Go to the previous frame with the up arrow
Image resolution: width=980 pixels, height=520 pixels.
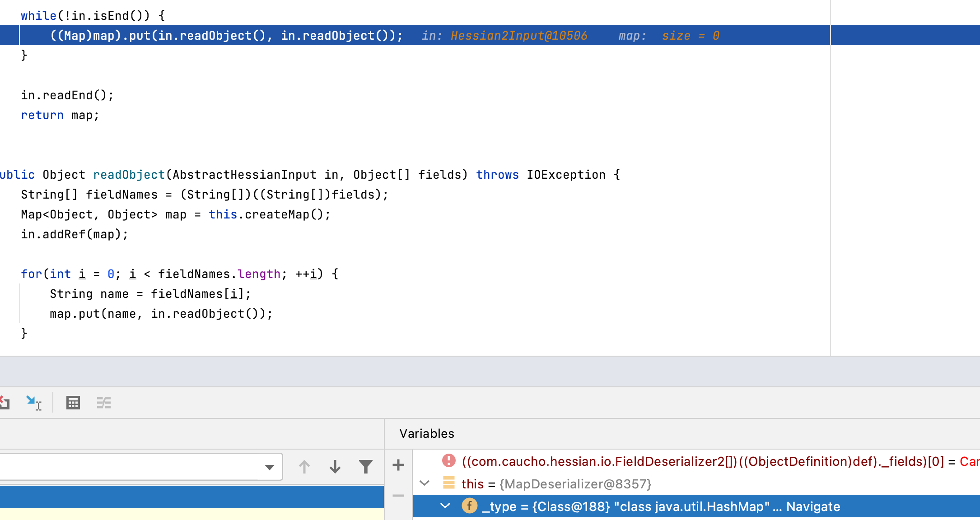304,466
